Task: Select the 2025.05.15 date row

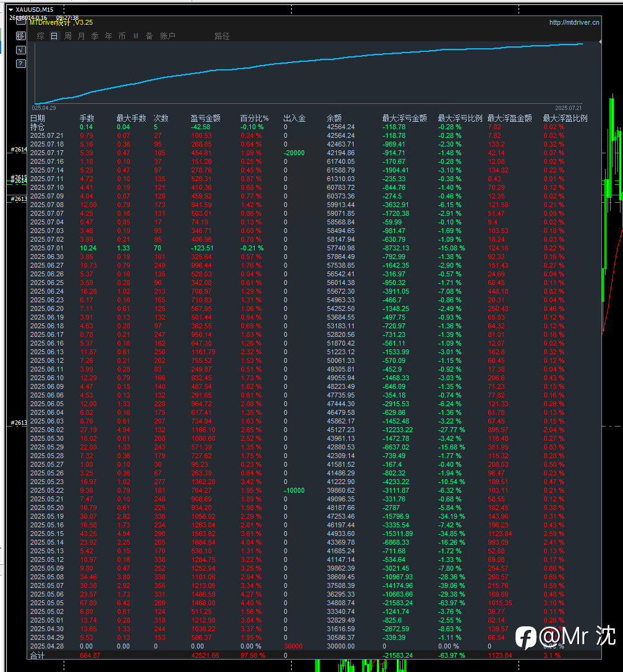Action: point(47,534)
